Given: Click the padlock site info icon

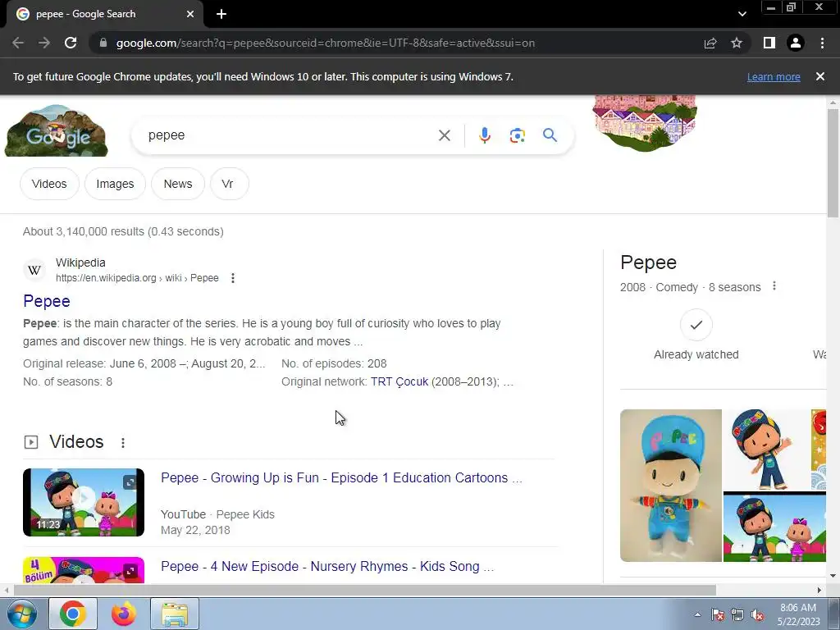Looking at the screenshot, I should pyautogui.click(x=103, y=43).
